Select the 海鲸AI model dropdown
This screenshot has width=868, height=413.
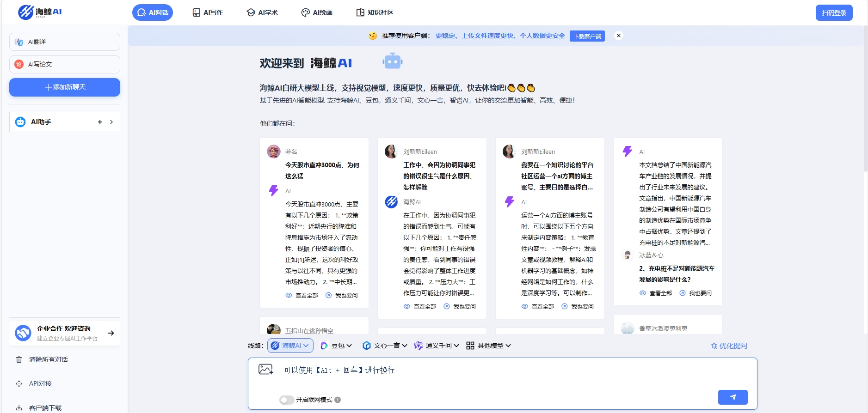point(290,346)
